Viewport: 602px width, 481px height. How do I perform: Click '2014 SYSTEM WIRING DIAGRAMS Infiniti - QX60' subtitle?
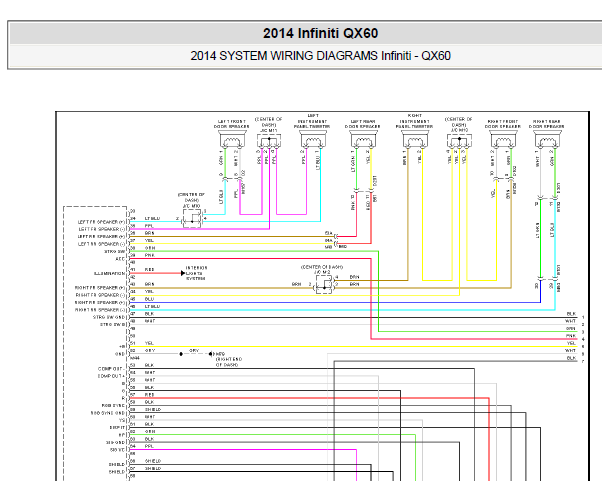(320, 56)
